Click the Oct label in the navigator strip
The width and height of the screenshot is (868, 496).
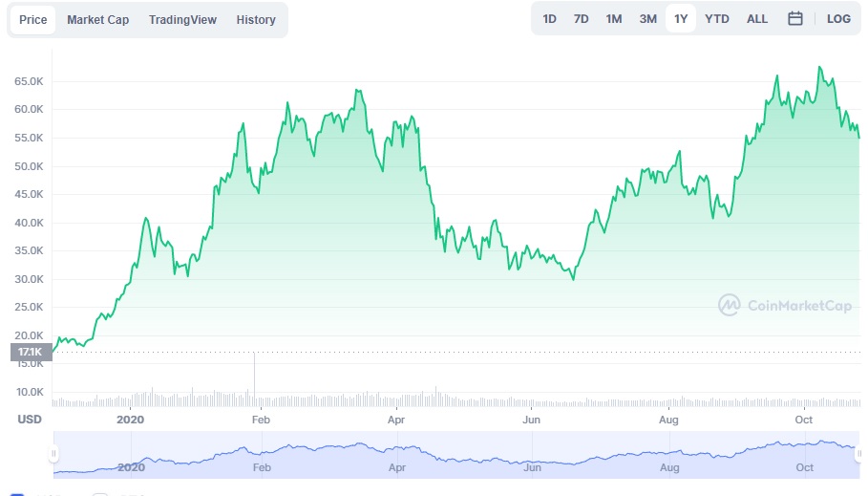click(x=804, y=467)
